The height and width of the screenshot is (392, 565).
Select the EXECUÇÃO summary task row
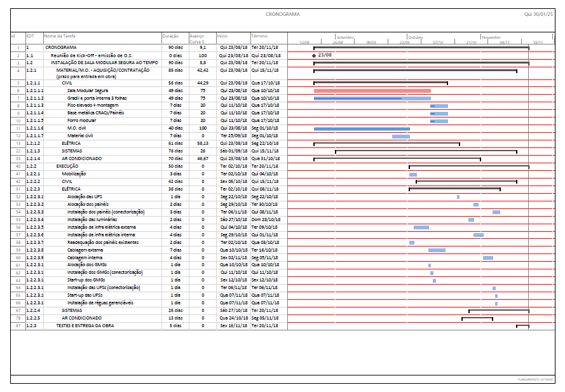click(67, 166)
